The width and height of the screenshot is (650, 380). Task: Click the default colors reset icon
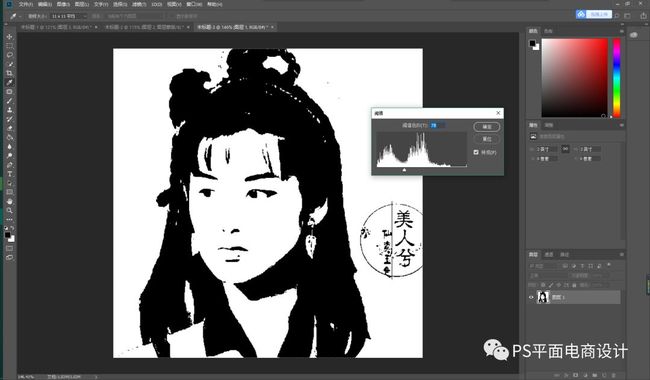[x=6, y=228]
